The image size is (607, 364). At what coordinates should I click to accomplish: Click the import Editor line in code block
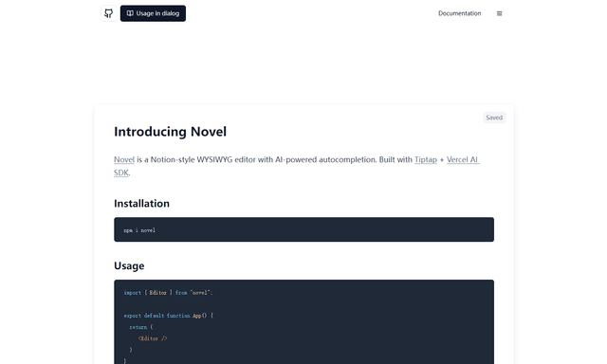(x=168, y=293)
